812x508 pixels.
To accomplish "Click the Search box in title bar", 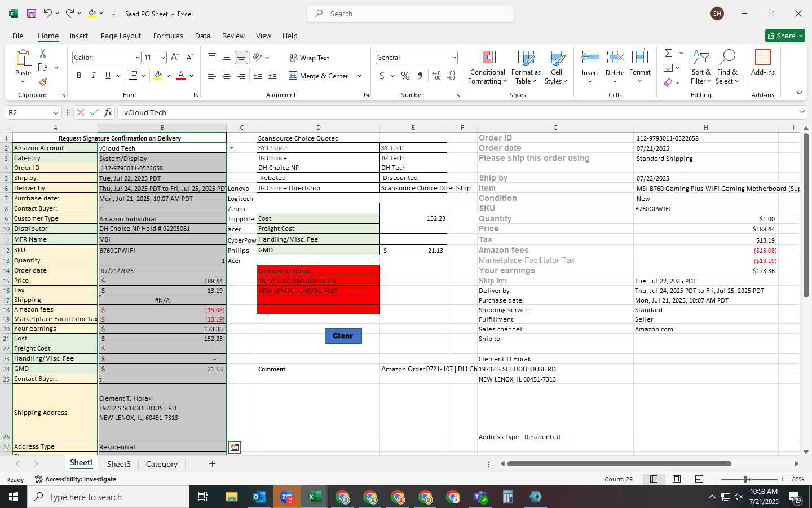I will [411, 14].
